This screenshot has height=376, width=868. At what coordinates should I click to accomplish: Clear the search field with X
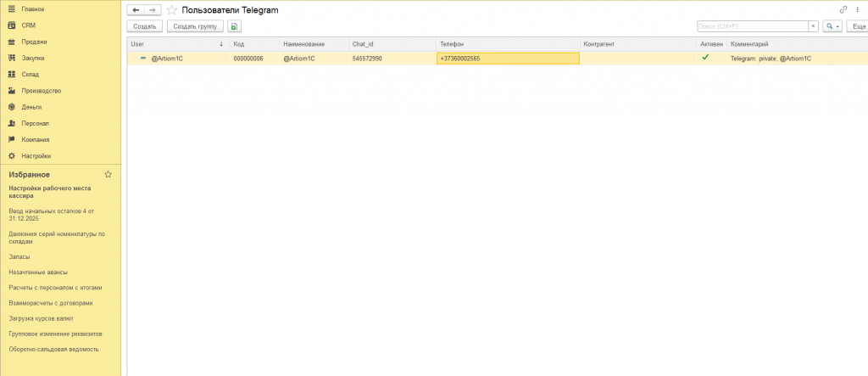pyautogui.click(x=813, y=26)
